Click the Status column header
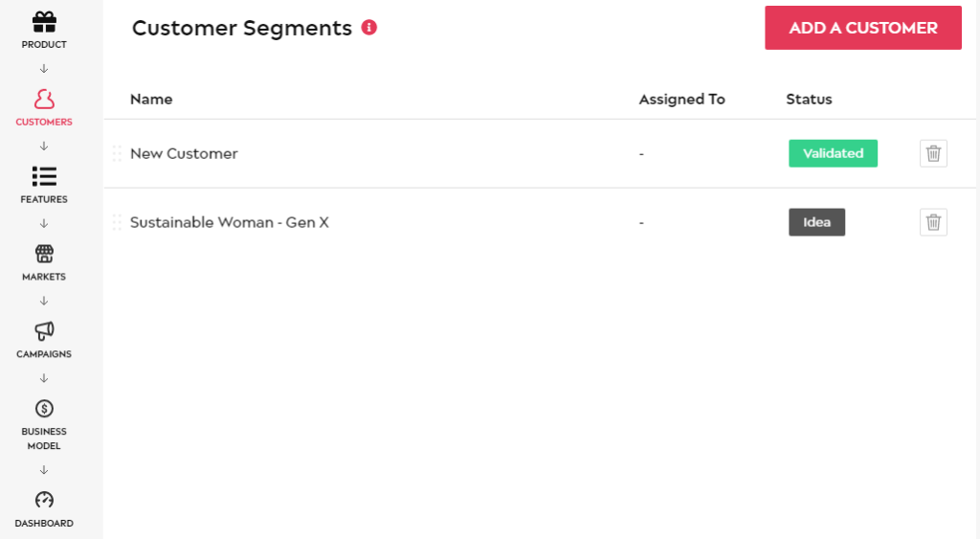The width and height of the screenshot is (980, 539). [809, 99]
